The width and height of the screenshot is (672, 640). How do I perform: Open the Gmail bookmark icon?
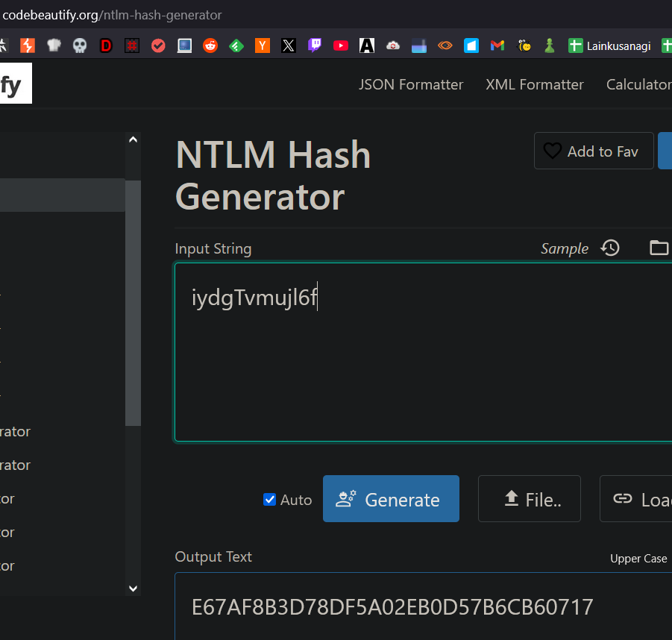pyautogui.click(x=497, y=46)
